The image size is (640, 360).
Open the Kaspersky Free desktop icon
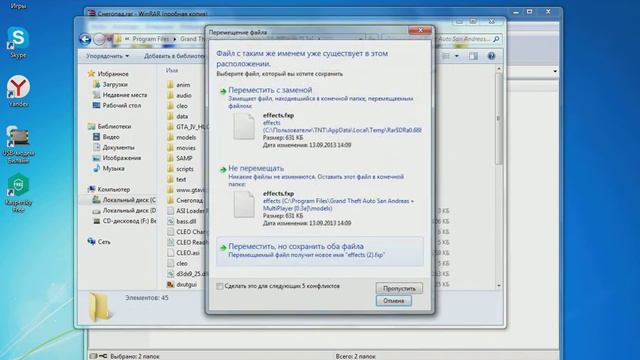pos(18,193)
